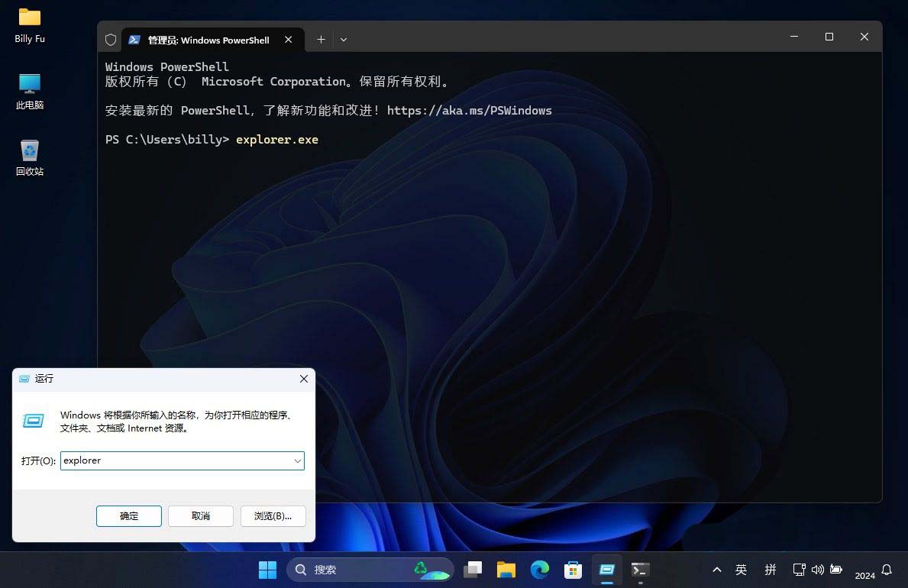Screen dimensions: 908x588
Task: Show hidden tray icons chevron
Action: tap(717, 570)
